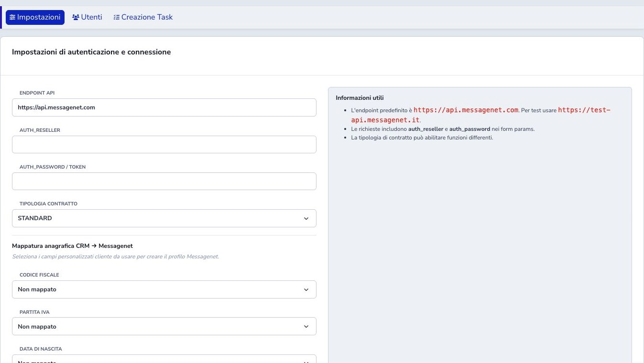Open the Impostazioni tab
The image size is (644, 363).
[35, 17]
